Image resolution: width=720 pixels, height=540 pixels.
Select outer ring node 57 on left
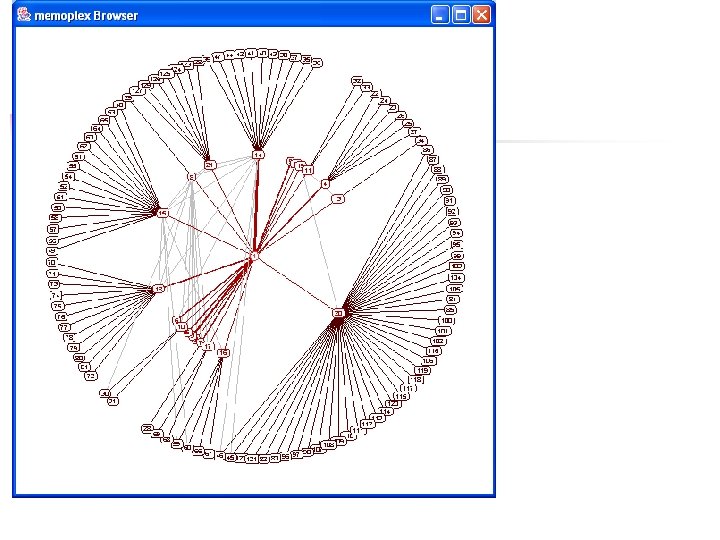click(x=53, y=229)
